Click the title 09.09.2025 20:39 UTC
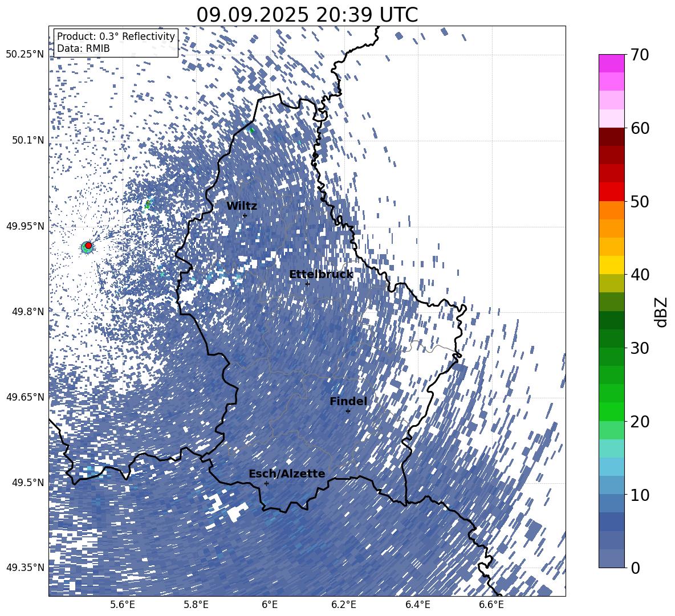The image size is (675, 616). [x=307, y=15]
